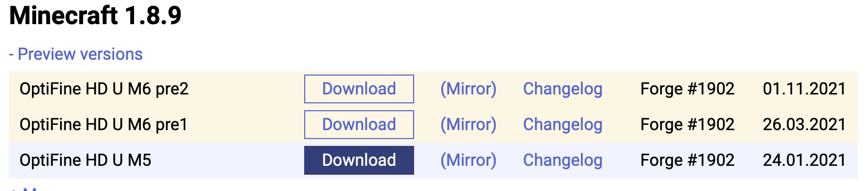Select the OptiFine HD U M6 pre2 name
The width and height of the screenshot is (868, 191).
point(104,89)
